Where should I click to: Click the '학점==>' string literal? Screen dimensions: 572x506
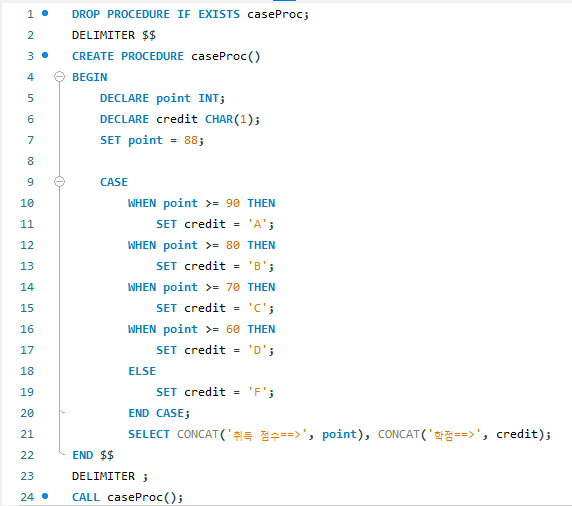pos(455,434)
